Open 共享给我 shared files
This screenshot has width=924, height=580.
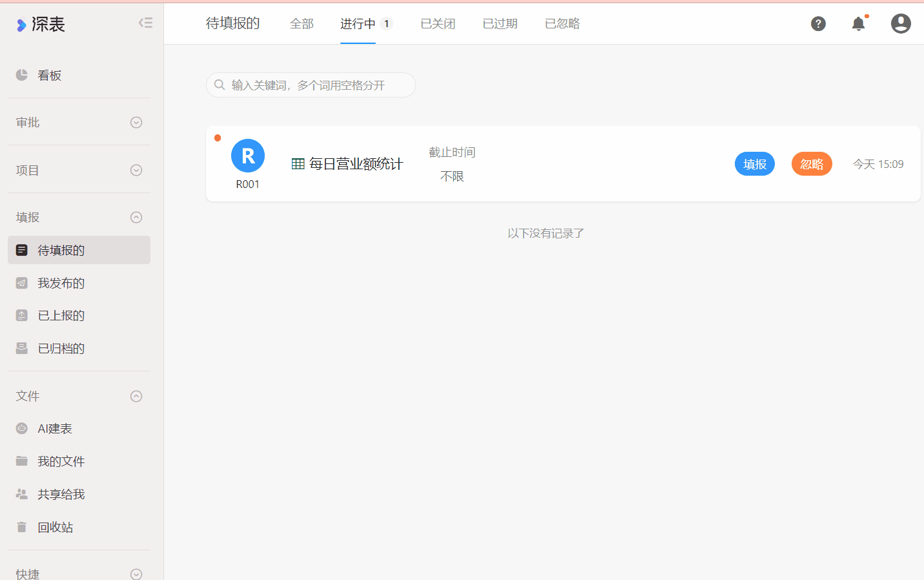click(x=61, y=495)
